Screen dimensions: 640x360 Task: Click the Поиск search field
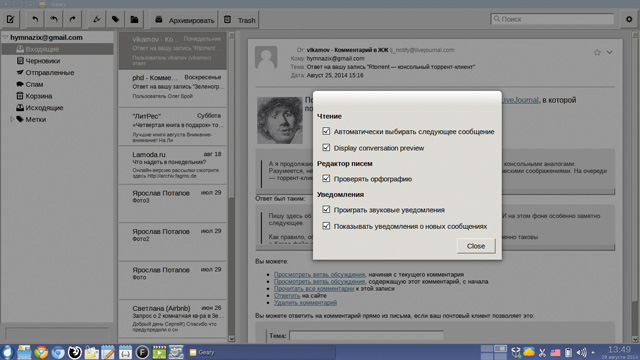pos(552,19)
